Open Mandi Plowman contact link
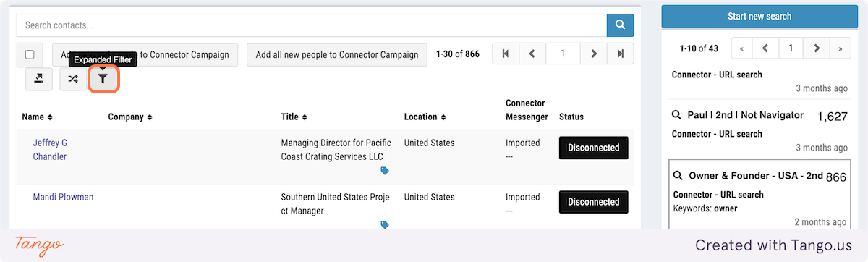 (x=63, y=197)
